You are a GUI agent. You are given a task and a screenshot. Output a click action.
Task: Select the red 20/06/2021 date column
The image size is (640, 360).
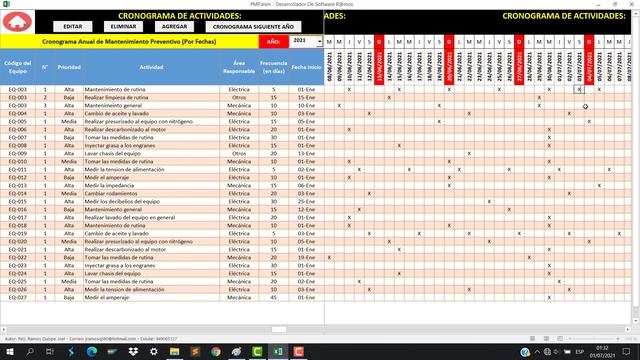(x=449, y=67)
